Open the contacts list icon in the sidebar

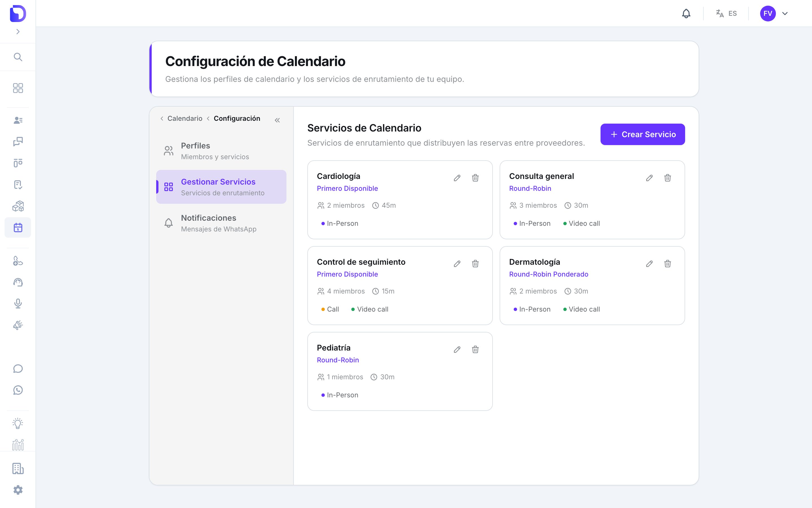(18, 120)
